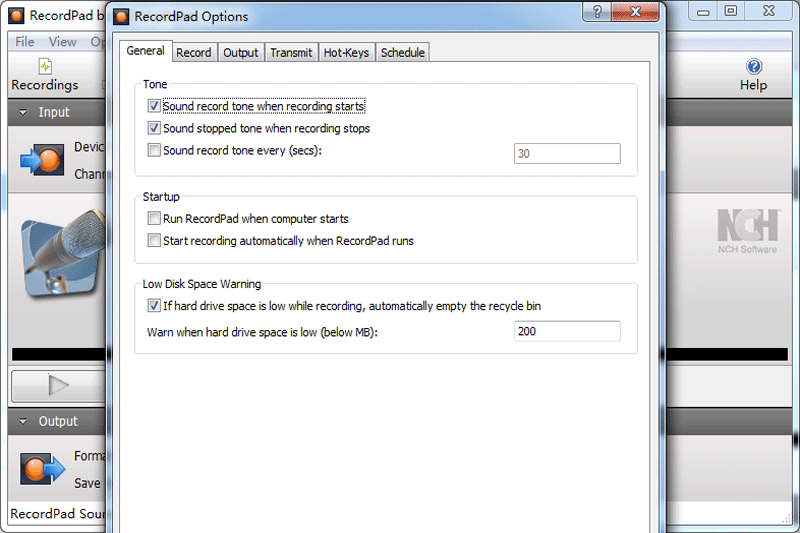
Task: Click the tone interval seconds field
Action: click(x=567, y=154)
